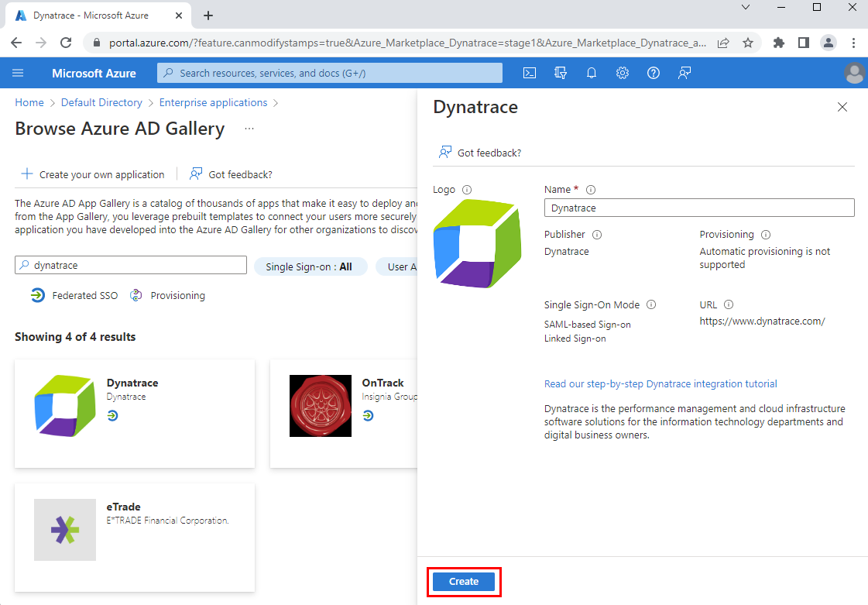Screen dimensions: 868x605
Task: Close the Dynatrace browser tab
Action: (x=179, y=15)
